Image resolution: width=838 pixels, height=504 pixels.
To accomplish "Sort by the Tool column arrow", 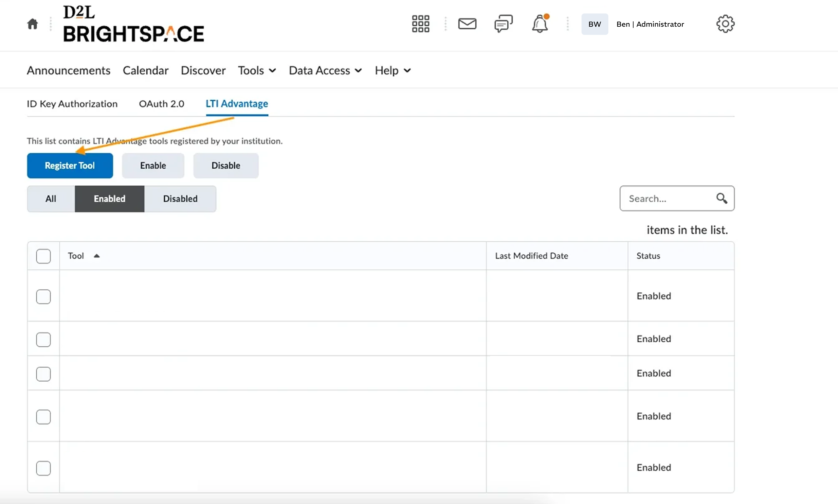I will pyautogui.click(x=97, y=256).
